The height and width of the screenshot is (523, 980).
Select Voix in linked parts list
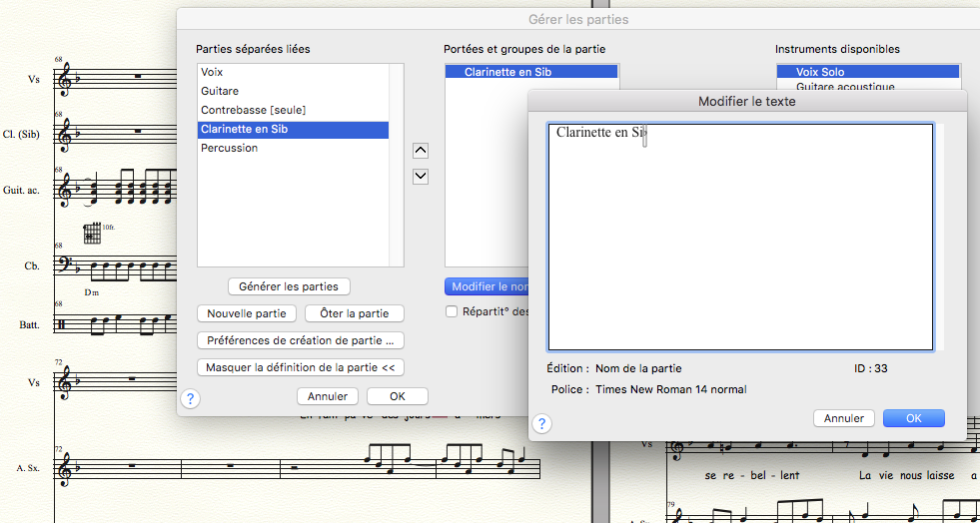[212, 73]
